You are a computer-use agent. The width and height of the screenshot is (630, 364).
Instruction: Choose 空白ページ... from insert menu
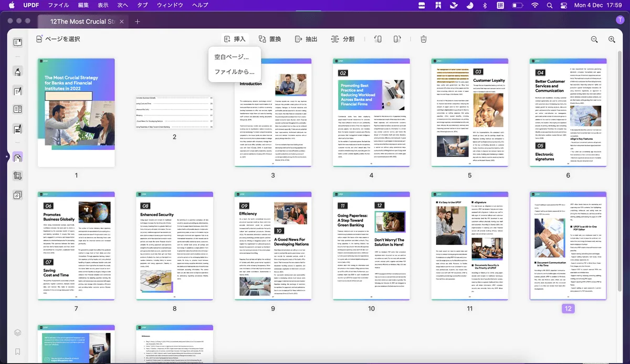click(232, 57)
